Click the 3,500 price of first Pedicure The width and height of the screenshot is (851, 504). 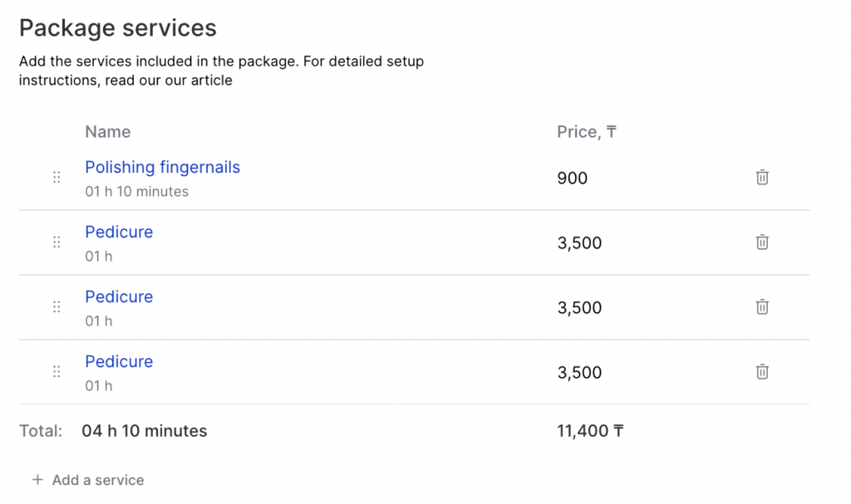click(579, 242)
